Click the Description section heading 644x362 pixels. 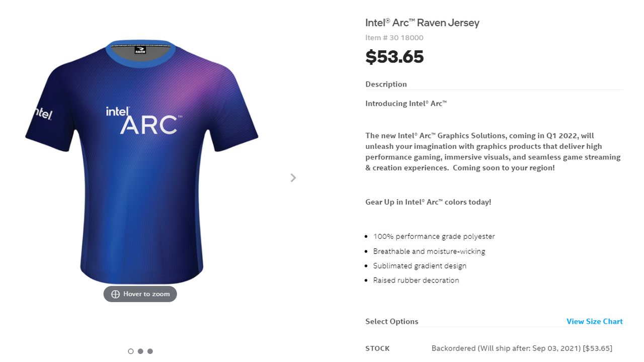pos(386,84)
